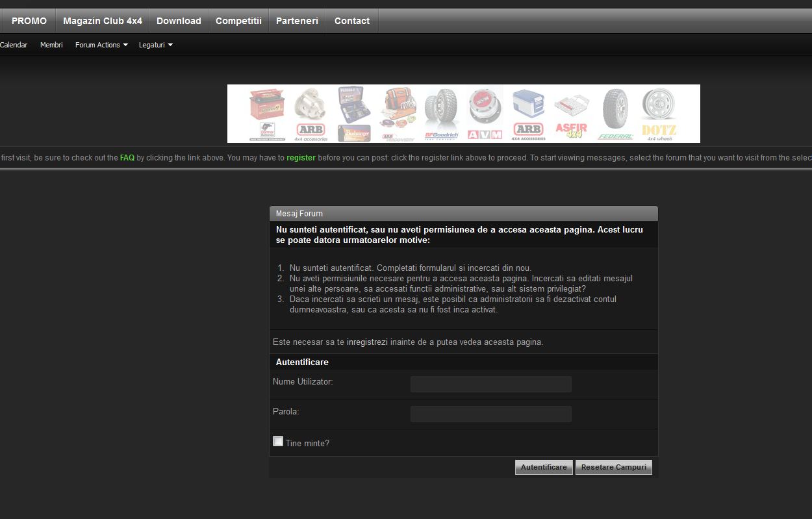The width and height of the screenshot is (812, 519).
Task: Click the Resetare Campuri button
Action: pos(613,467)
